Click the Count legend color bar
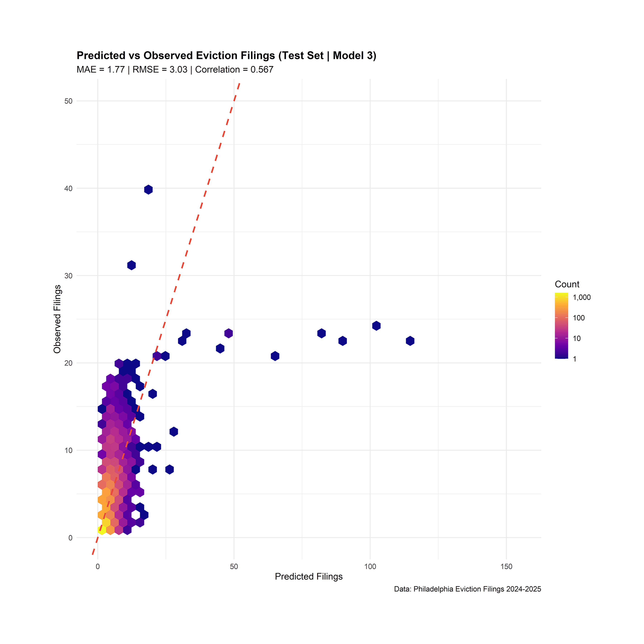Screen dimensions: 644x644 point(561,325)
